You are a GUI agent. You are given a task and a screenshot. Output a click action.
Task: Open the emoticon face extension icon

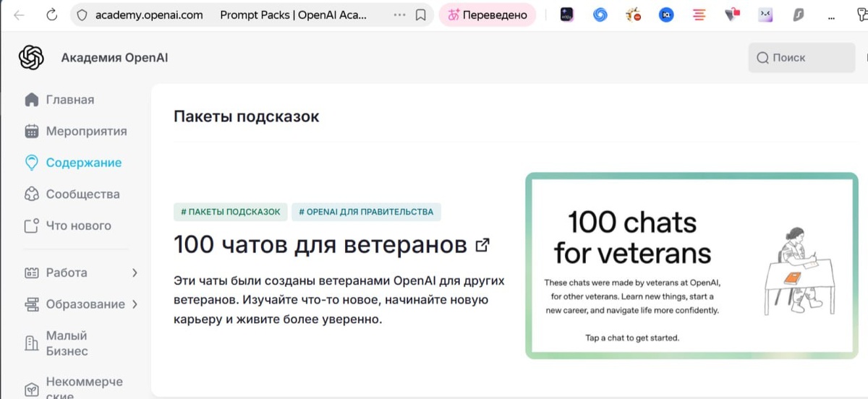[x=765, y=14]
